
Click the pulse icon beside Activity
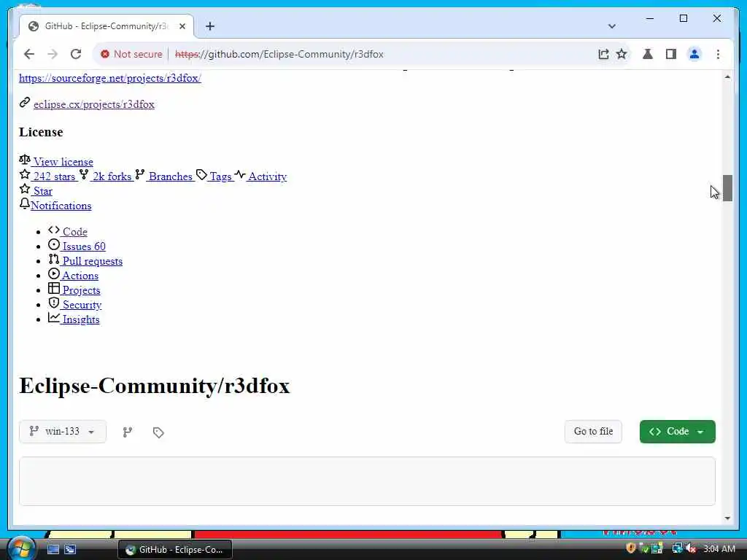239,175
